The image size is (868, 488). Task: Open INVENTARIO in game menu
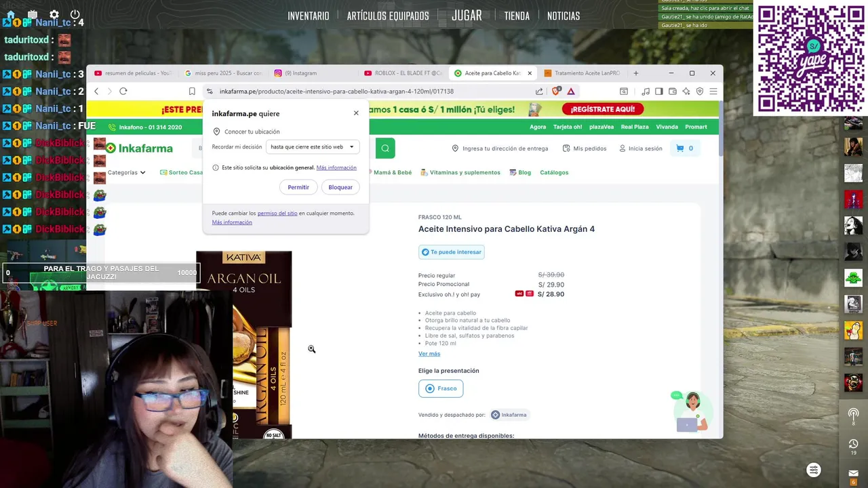(x=309, y=16)
